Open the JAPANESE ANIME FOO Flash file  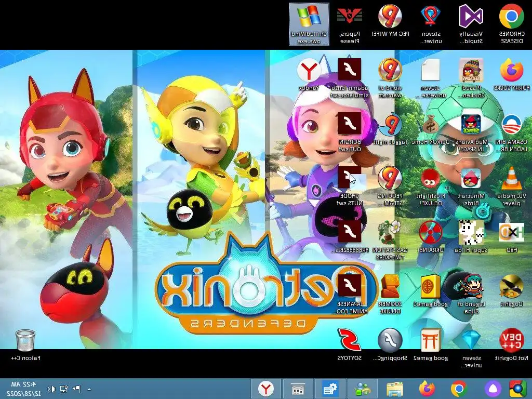click(350, 295)
